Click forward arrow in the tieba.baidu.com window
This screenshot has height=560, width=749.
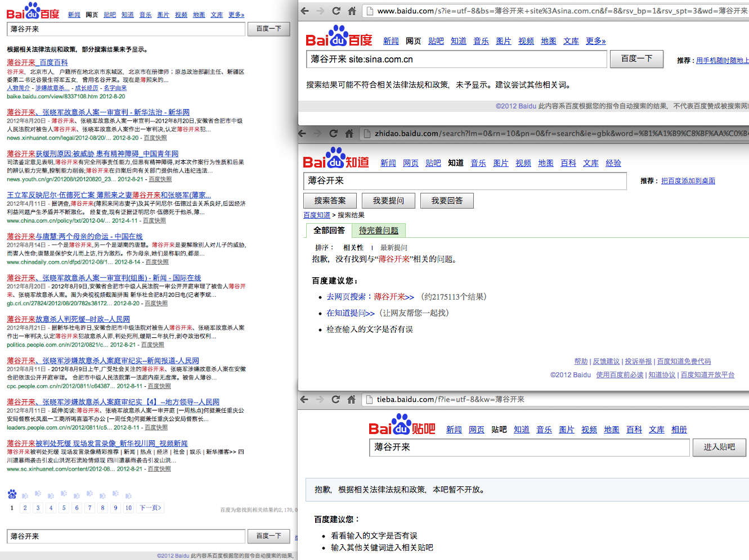320,399
